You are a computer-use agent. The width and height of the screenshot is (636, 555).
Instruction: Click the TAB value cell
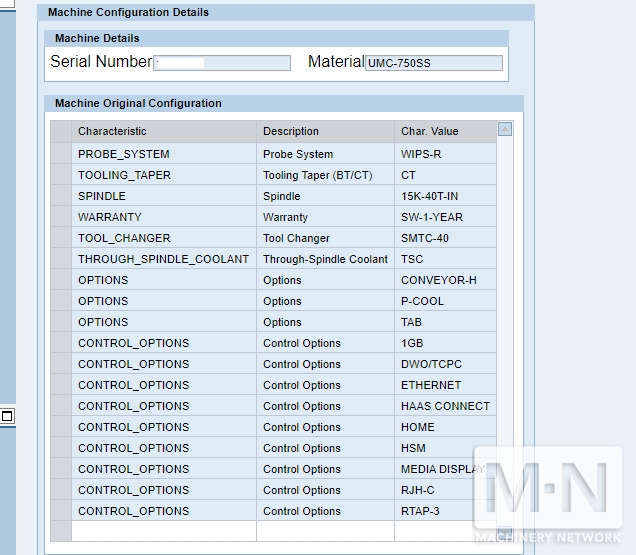445,322
